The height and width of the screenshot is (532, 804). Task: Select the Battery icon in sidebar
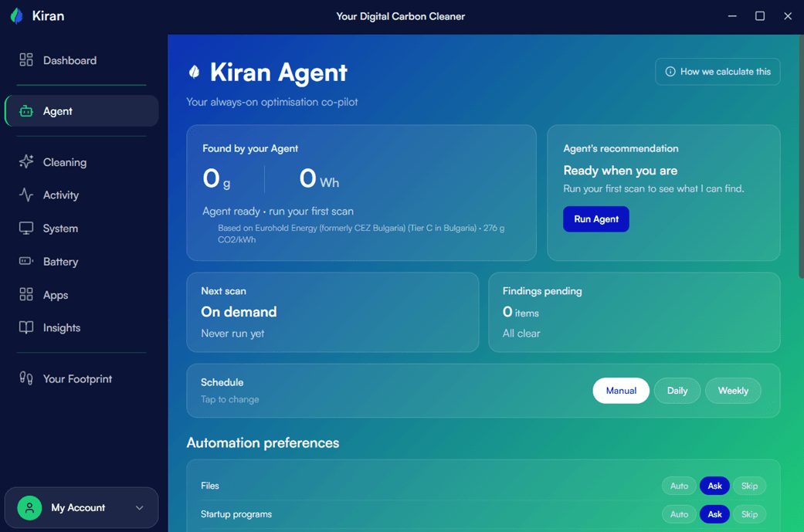[x=26, y=262]
